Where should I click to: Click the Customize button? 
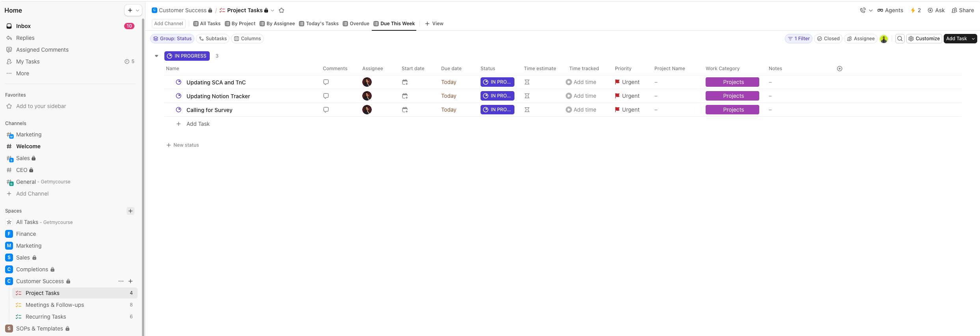(x=924, y=39)
